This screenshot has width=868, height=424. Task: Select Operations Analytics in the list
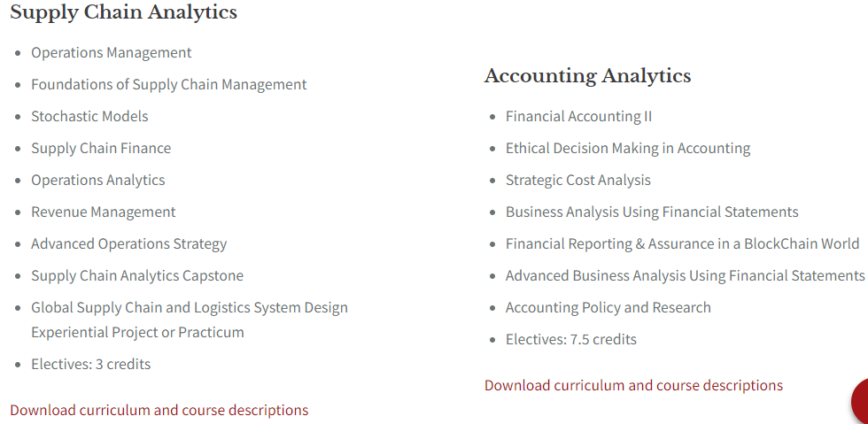98,181
